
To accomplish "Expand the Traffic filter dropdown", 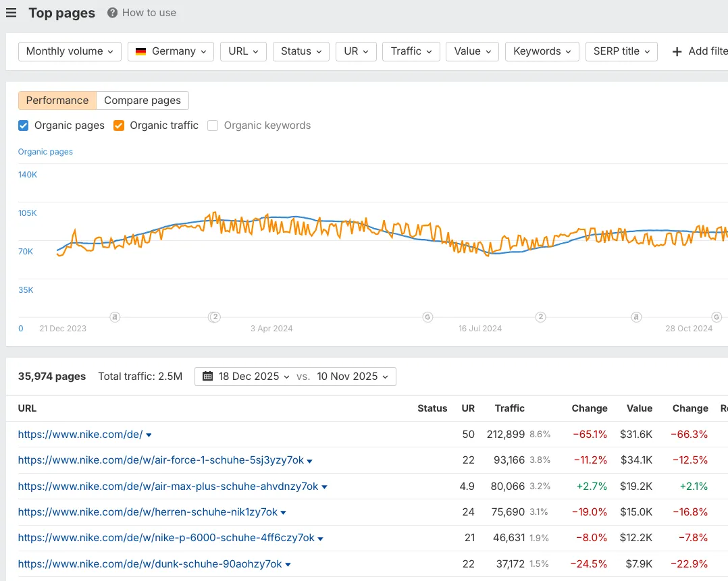I will tap(411, 51).
